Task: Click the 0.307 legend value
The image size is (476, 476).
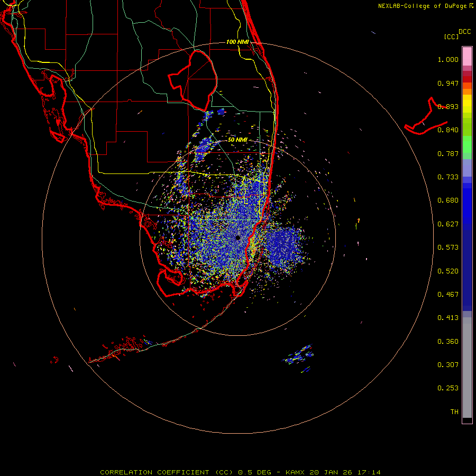Action: click(448, 365)
